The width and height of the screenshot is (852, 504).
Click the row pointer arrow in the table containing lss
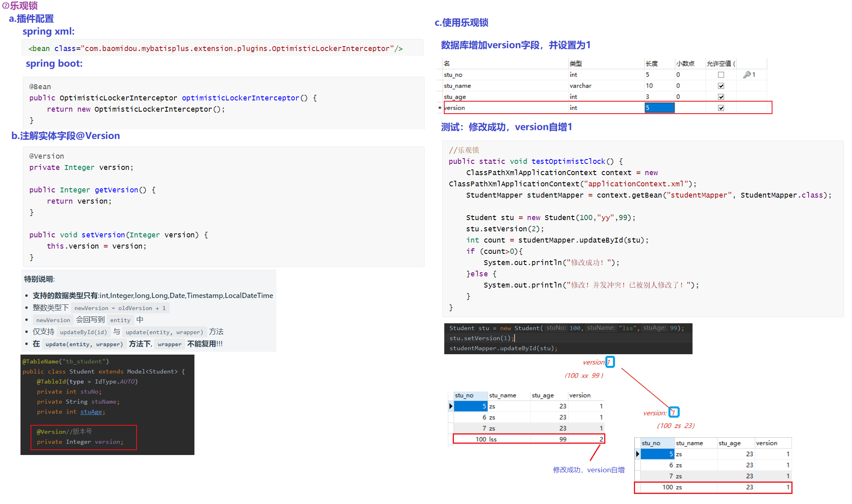pos(451,406)
